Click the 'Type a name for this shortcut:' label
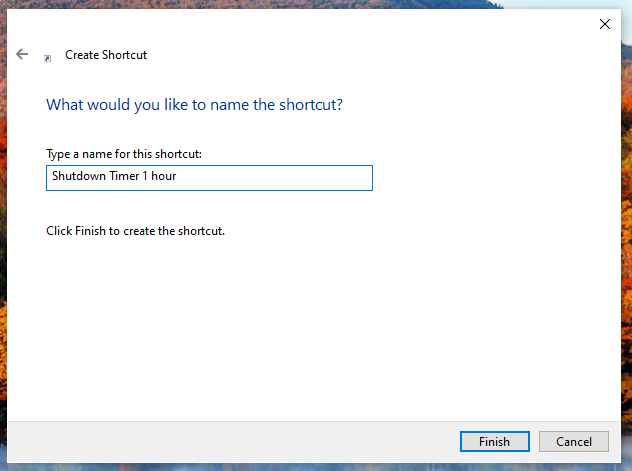 (x=124, y=154)
